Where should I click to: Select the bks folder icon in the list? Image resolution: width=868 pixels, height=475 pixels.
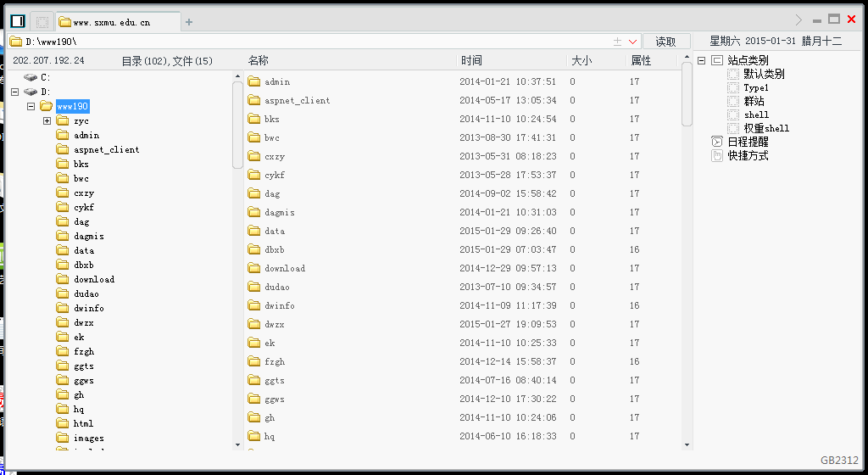coord(254,119)
